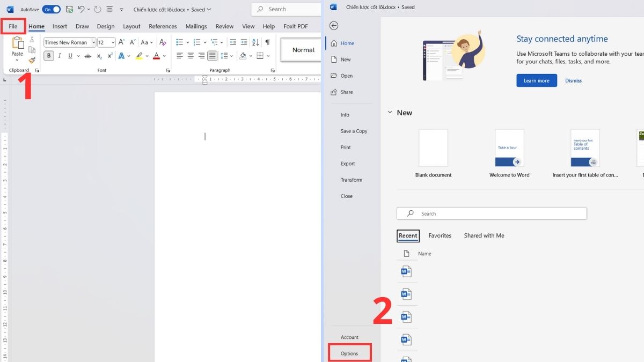The image size is (644, 362).
Task: Click the Dismiss link
Action: point(573,80)
